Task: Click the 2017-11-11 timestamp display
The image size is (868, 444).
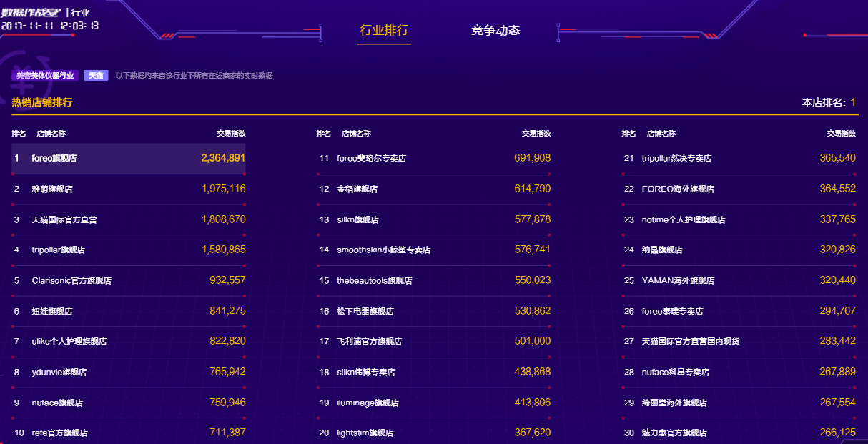Action: (50, 25)
